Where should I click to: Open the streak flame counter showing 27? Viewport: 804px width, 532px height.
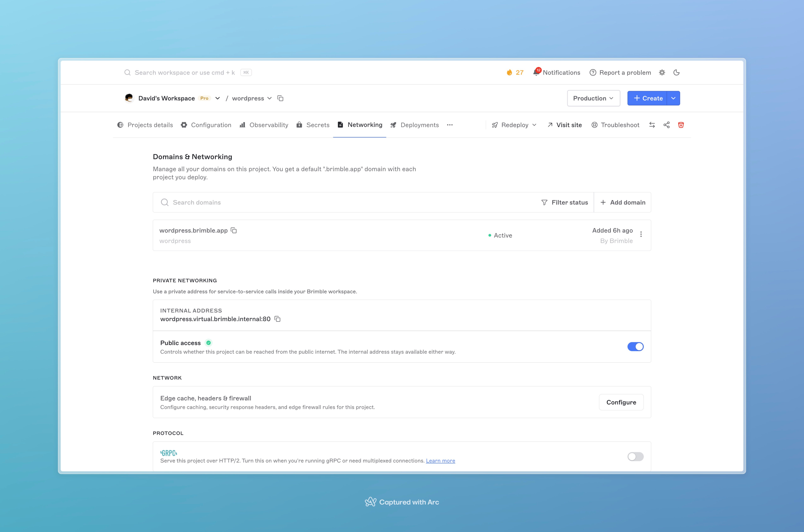coord(515,73)
